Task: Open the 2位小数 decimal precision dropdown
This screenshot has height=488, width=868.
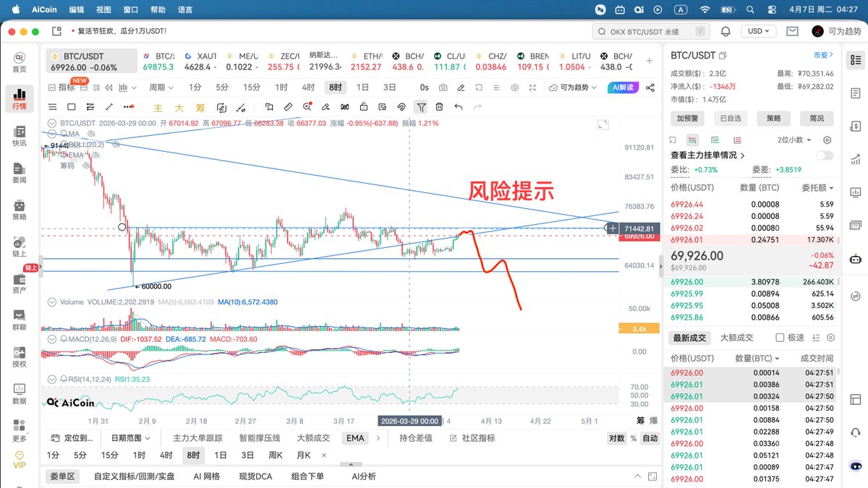Action: click(794, 140)
